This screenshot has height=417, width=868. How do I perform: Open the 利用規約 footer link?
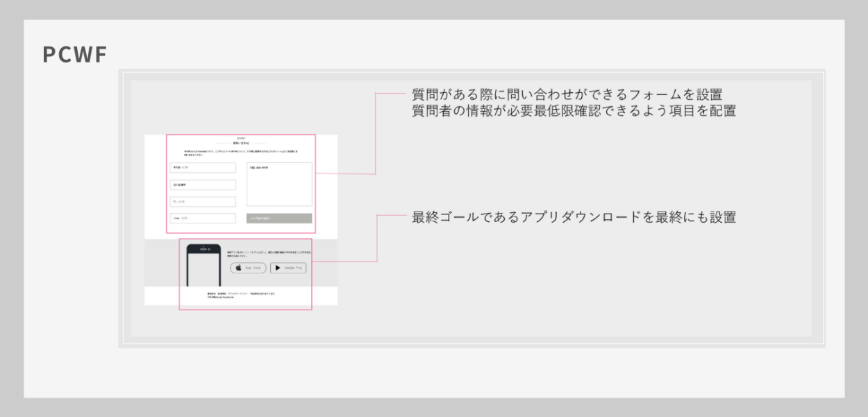point(222,293)
